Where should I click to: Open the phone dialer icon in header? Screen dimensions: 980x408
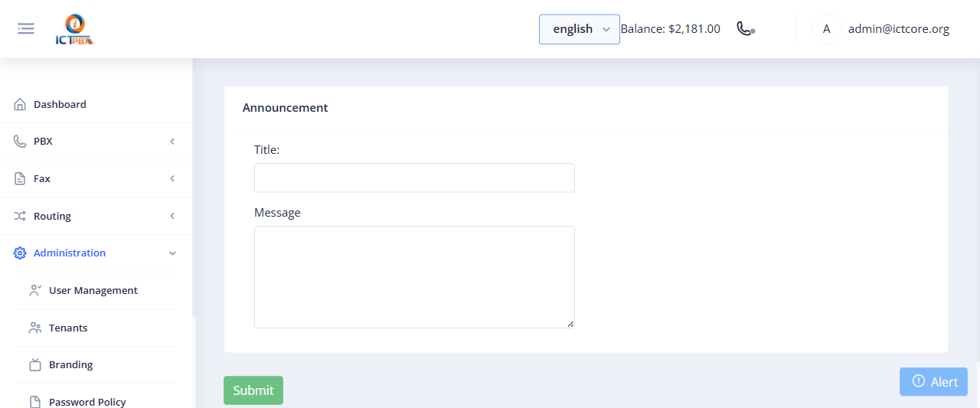coord(746,29)
